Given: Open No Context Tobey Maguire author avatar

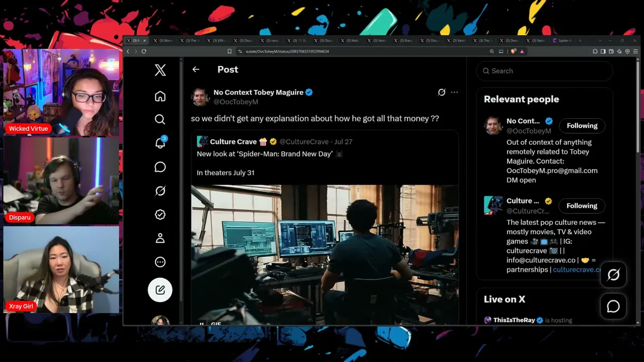Looking at the screenshot, I should point(200,97).
